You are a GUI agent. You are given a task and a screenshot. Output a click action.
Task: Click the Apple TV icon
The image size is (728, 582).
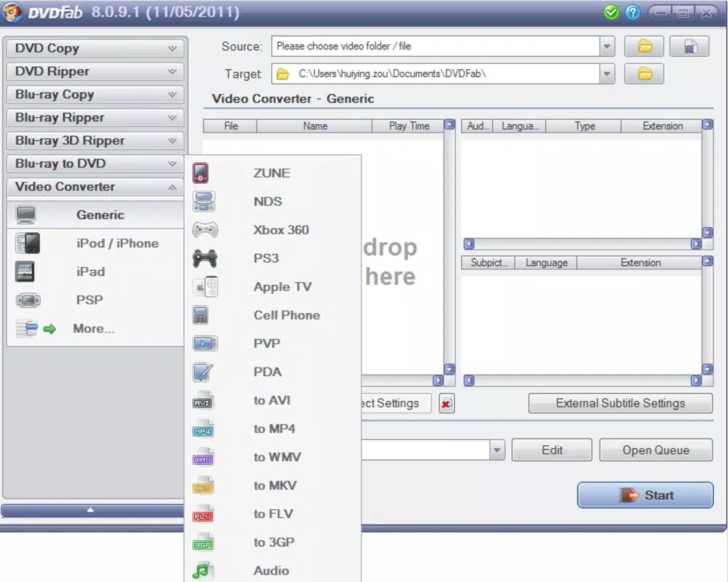tap(205, 287)
